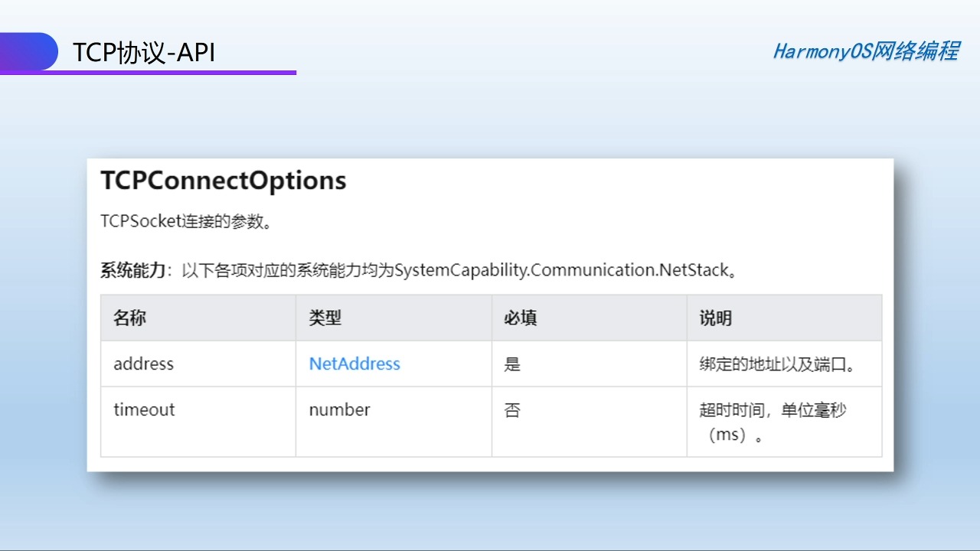The image size is (980, 551).
Task: Click the HarmonyOS网络编程 header text
Action: coord(865,51)
